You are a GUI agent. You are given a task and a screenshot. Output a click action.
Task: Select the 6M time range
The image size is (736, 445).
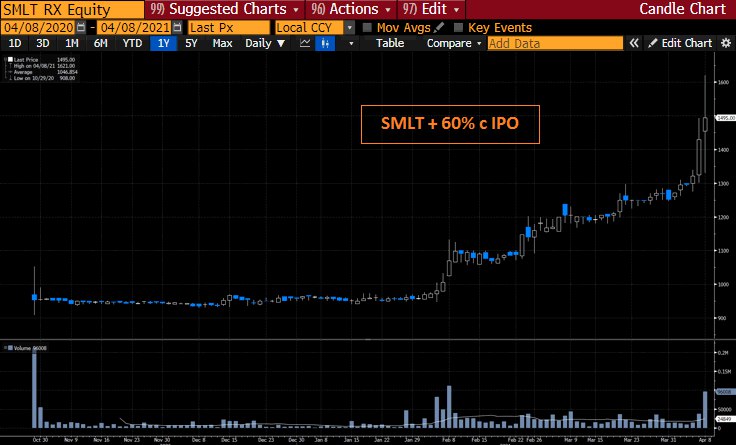click(x=100, y=43)
